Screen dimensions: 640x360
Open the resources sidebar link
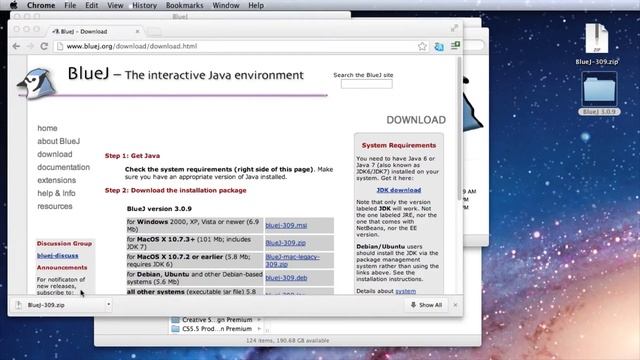55,207
